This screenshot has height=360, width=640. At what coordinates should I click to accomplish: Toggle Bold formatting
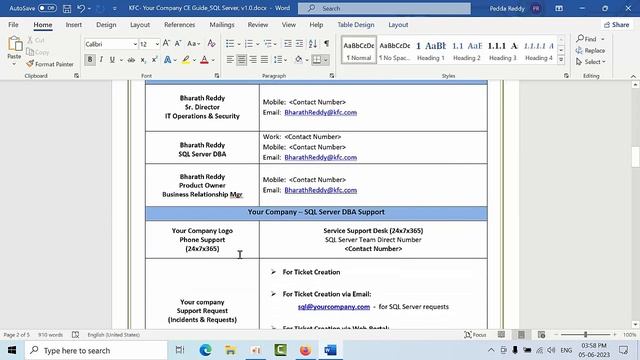[90, 60]
